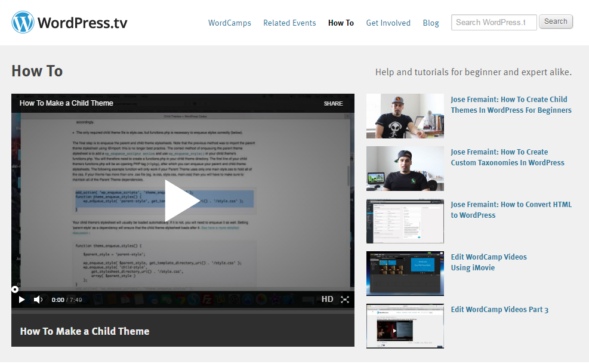589x364 pixels.
Task: Click the WordPress.tv logo icon
Action: (23, 22)
